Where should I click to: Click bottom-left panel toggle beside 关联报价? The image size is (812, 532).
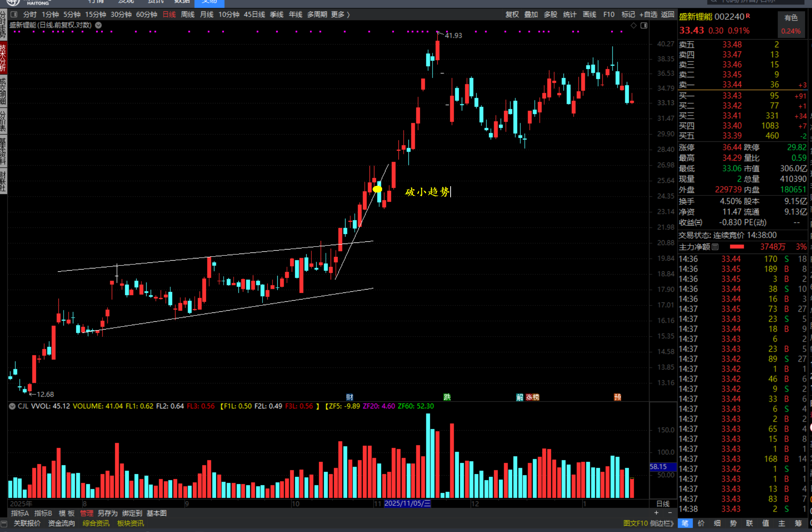[x=4, y=523]
